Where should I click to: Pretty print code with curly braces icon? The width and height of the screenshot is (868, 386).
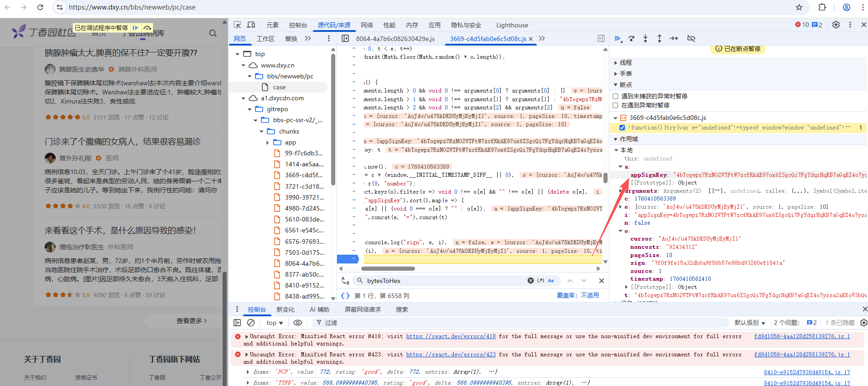click(345, 296)
